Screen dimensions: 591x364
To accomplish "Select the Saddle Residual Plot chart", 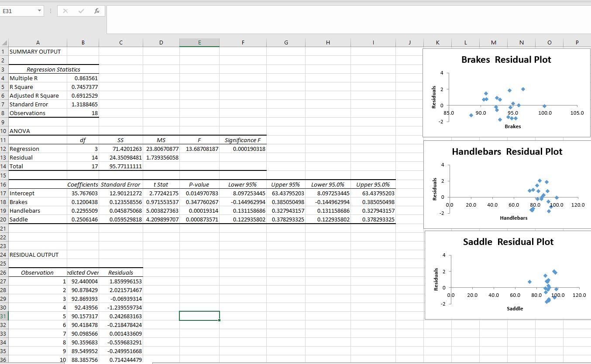I will (506, 275).
